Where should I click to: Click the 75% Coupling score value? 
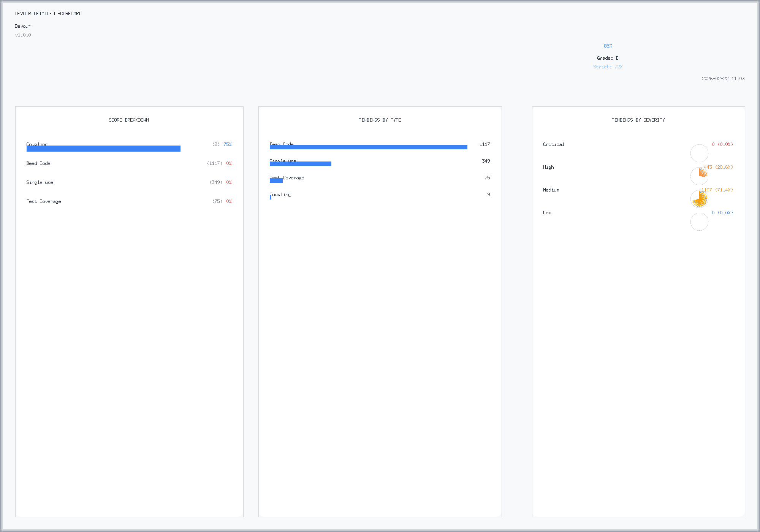point(228,144)
